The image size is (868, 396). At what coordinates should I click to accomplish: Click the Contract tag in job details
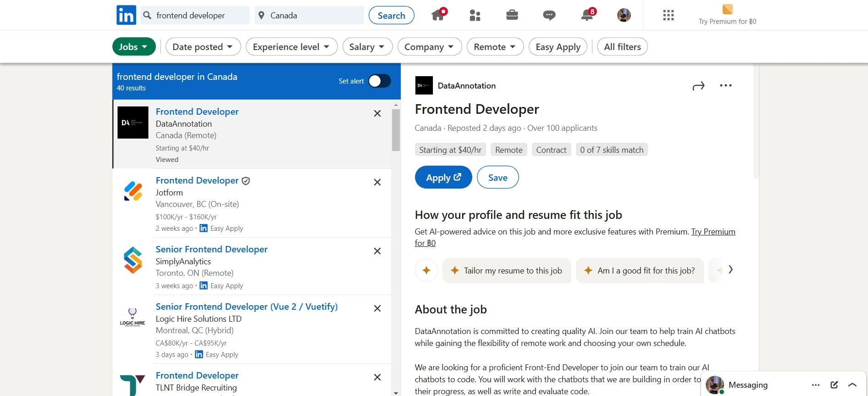pos(551,150)
